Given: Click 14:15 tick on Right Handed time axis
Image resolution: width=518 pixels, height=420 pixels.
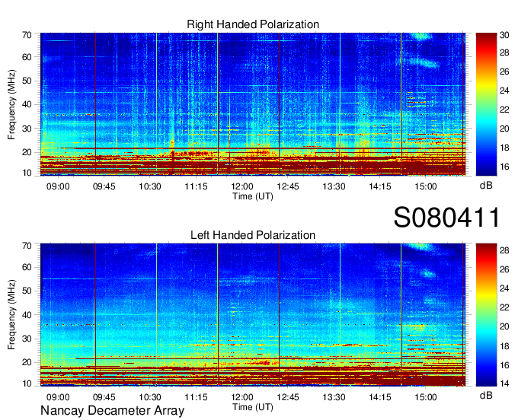Looking at the screenshot, I should coord(379,186).
